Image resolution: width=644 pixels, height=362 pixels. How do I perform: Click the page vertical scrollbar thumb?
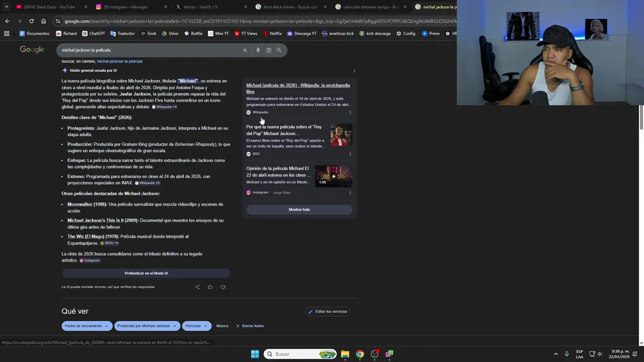coord(641,118)
